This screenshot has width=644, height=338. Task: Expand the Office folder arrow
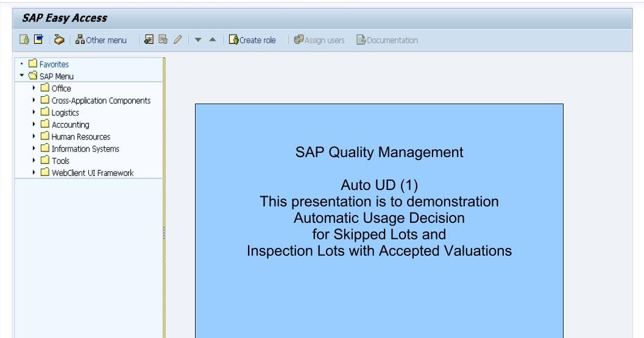(34, 88)
